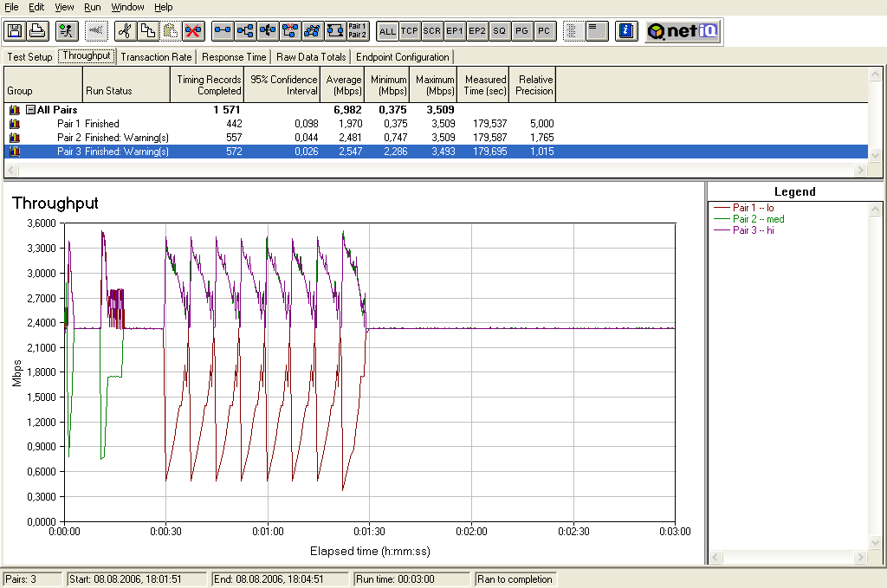This screenshot has height=588, width=887.
Task: Click the Copy toolbar icon
Action: [x=148, y=31]
